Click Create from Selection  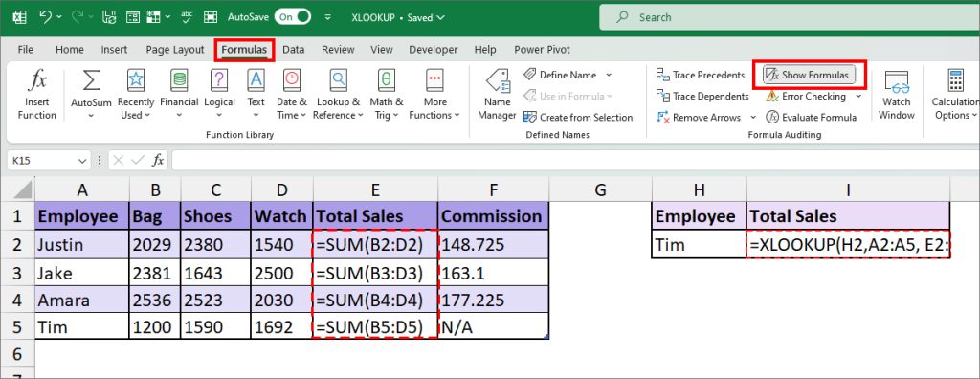[578, 117]
